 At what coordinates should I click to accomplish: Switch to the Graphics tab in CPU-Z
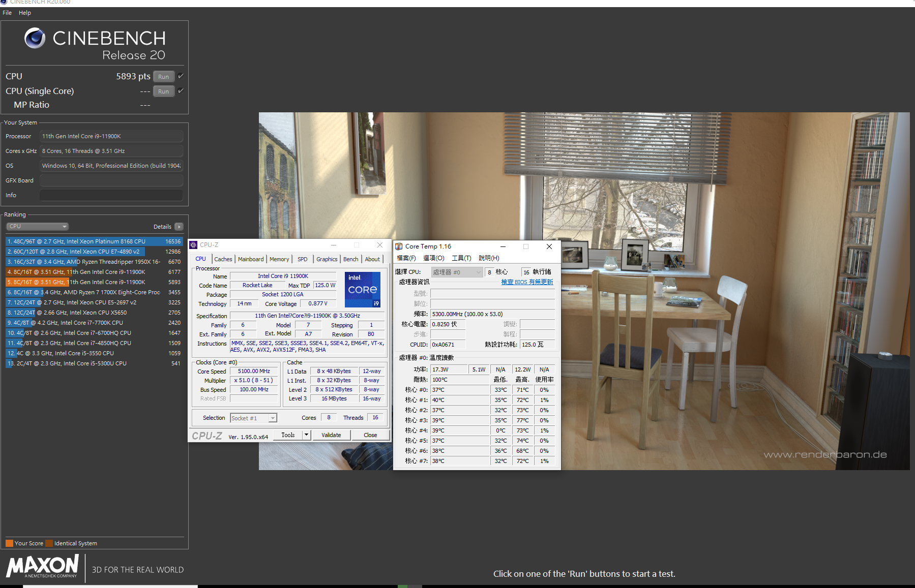(327, 259)
